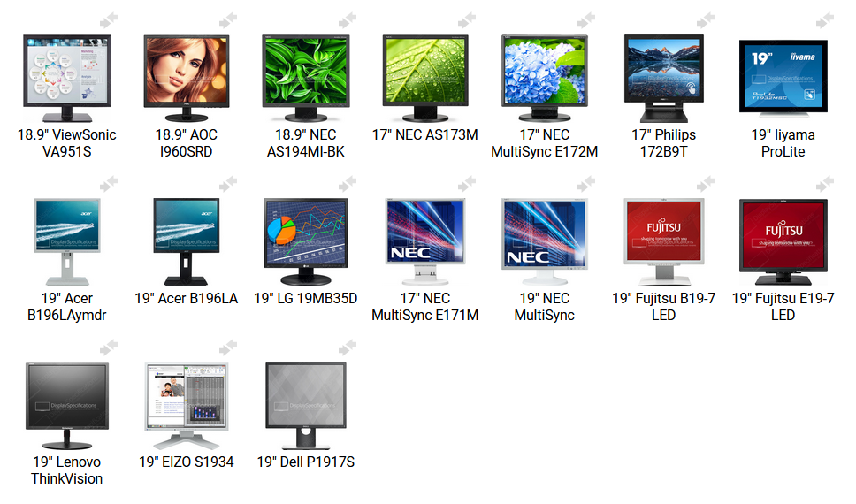Viewport: 856px width, 504px height.
Task: Open the Dell P1917S monitor image
Action: click(x=306, y=405)
